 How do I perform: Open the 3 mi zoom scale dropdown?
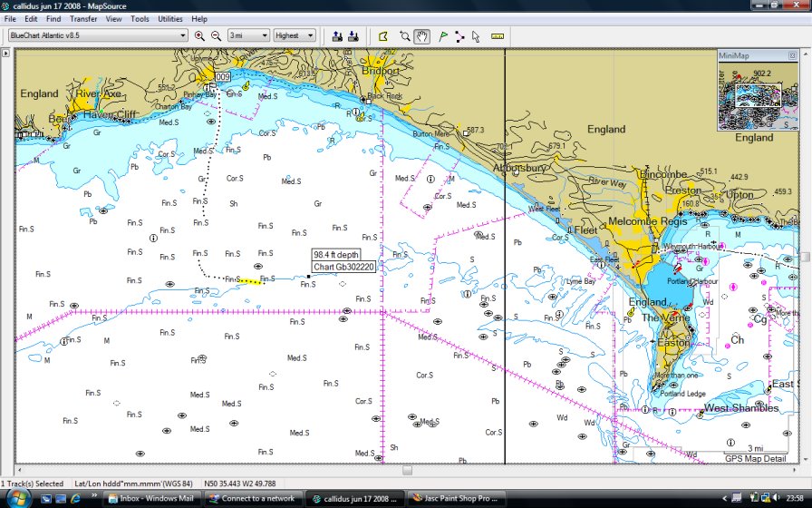point(248,35)
